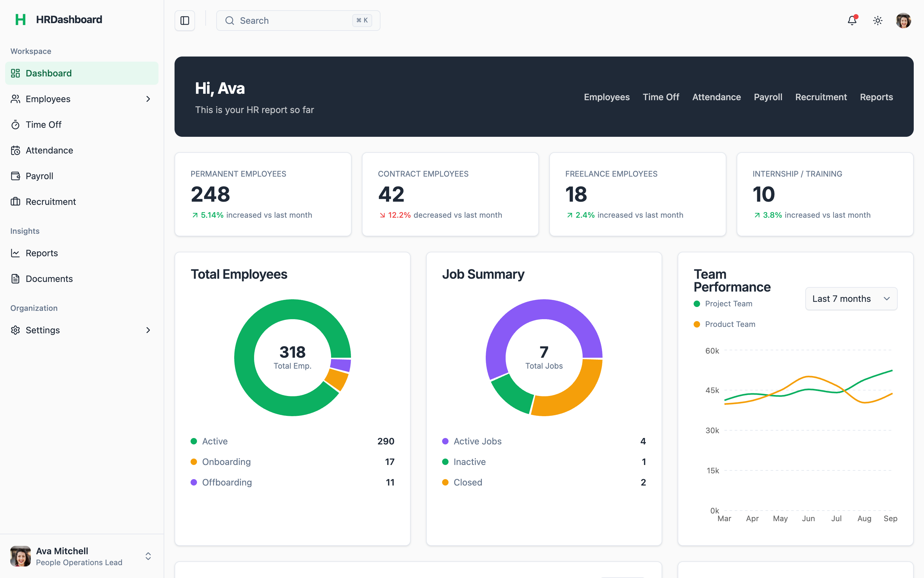
Task: Click the magnifier icon in search box
Action: click(x=229, y=21)
